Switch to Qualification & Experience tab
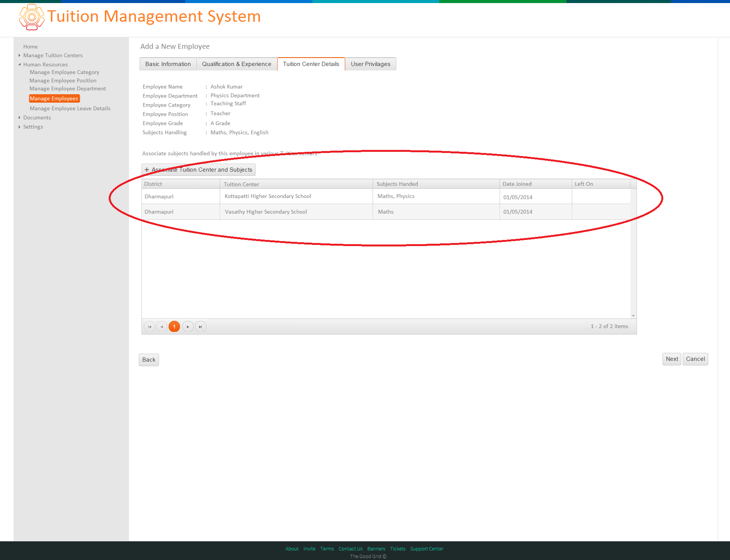 (236, 64)
